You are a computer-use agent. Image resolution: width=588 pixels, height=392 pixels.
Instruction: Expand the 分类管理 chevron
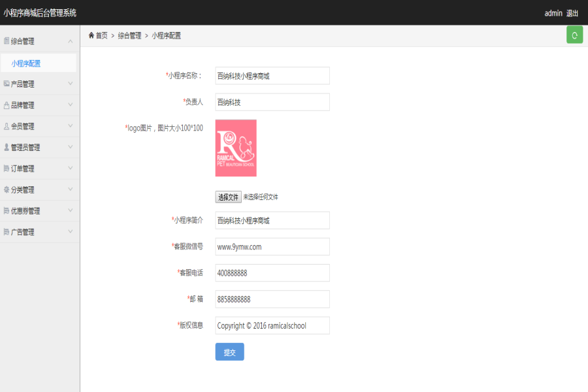click(71, 189)
